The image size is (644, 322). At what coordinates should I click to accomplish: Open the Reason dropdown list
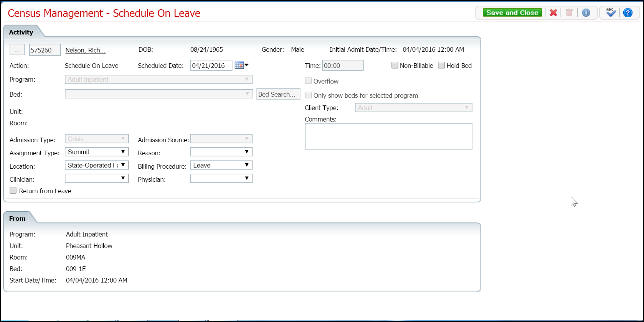click(221, 152)
